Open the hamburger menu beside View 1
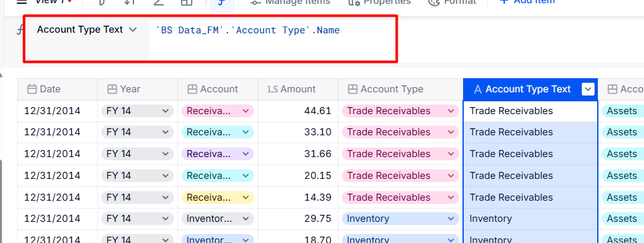 click(x=21, y=2)
